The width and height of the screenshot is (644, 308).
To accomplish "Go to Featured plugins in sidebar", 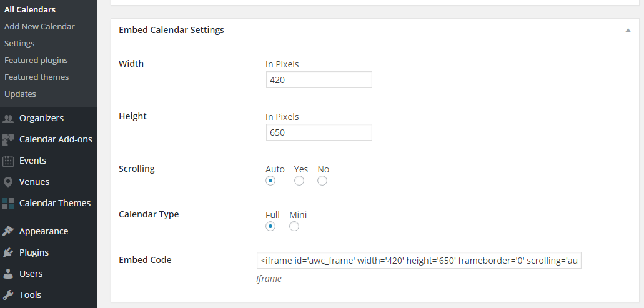I will click(x=36, y=61).
